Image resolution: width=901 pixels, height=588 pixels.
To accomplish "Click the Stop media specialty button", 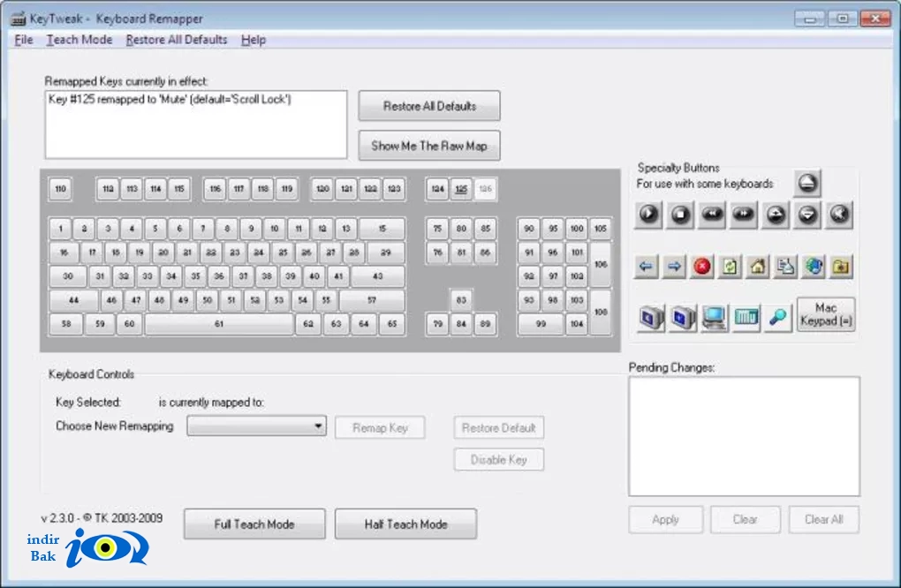I will [x=680, y=215].
